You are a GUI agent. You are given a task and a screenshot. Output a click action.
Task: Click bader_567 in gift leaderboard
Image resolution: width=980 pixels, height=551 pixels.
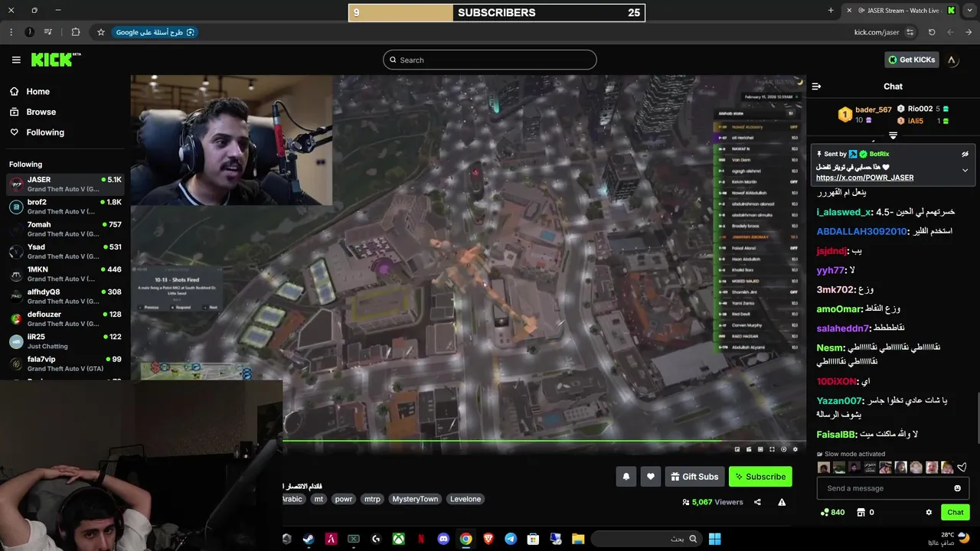point(874,110)
